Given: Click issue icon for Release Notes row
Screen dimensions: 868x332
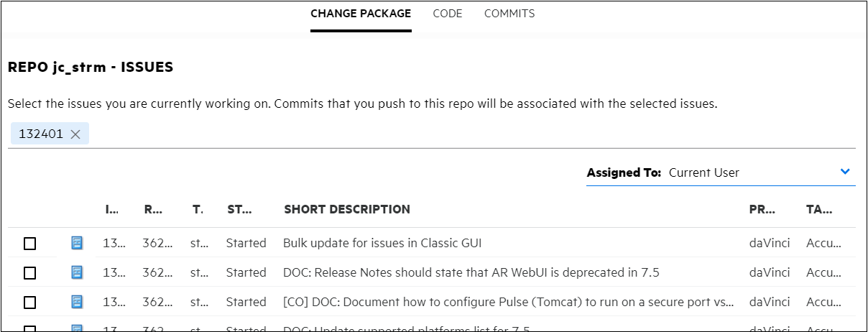Looking at the screenshot, I should pyautogui.click(x=77, y=272).
